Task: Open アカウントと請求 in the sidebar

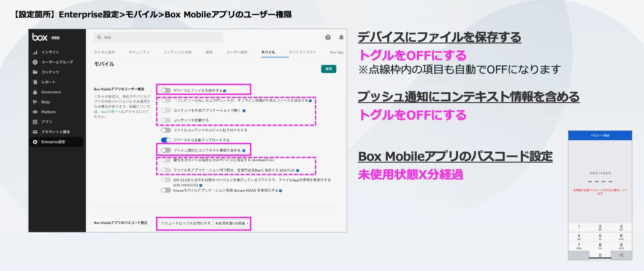Action: (51, 132)
